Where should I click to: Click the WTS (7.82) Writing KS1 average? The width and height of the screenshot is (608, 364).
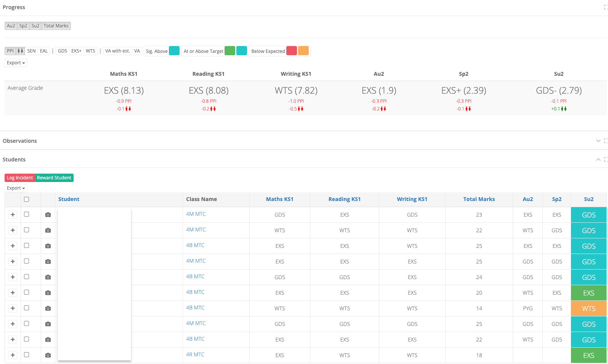coord(296,91)
